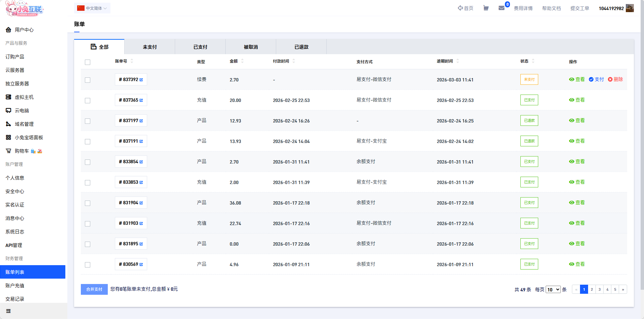
Task: Switch to the 已退款 tab
Action: click(x=301, y=47)
